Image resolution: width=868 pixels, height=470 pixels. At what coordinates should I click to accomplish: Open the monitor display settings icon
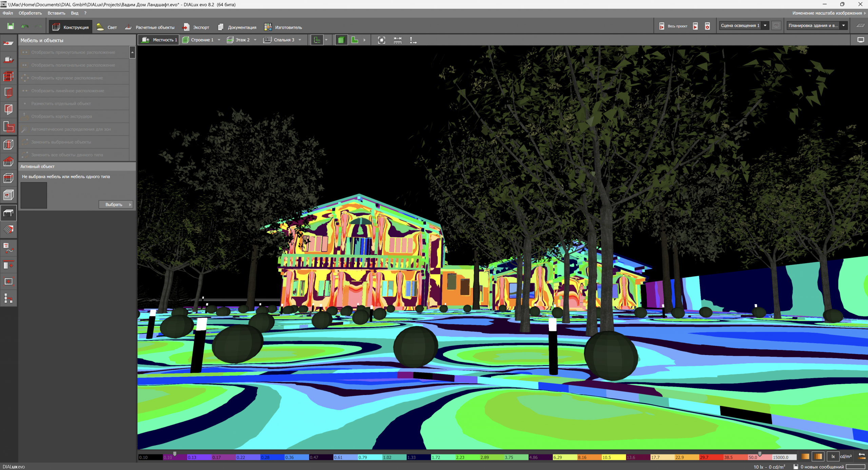[861, 40]
